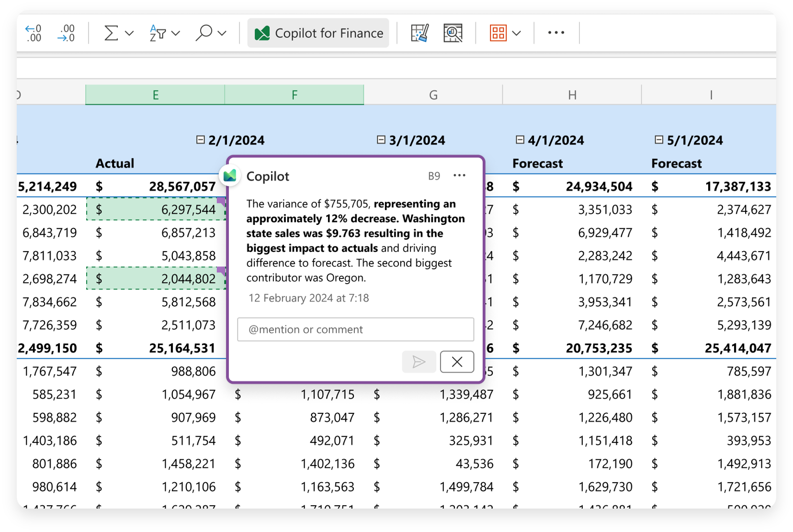This screenshot has width=793, height=532.
Task: Collapse the 2/1/2024 column group
Action: coord(201,140)
